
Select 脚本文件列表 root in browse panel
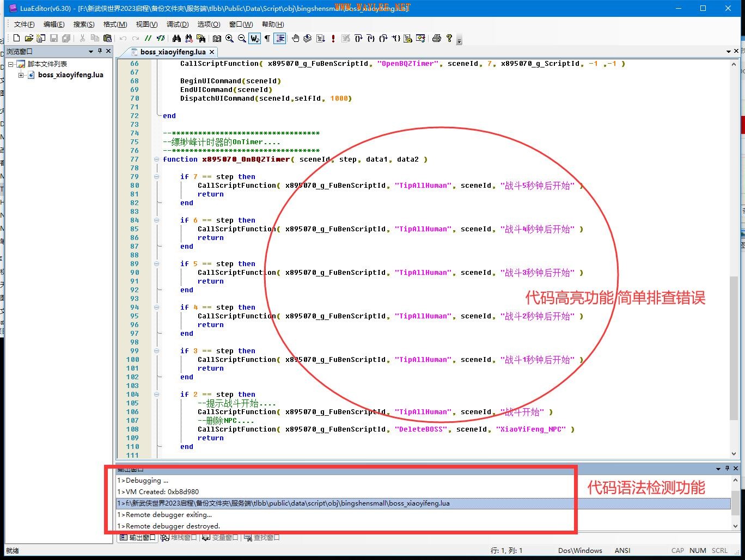(47, 64)
